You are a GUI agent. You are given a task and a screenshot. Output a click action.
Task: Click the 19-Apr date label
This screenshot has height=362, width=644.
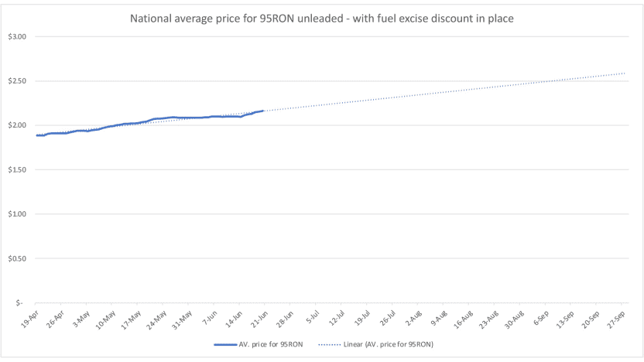pos(29,319)
